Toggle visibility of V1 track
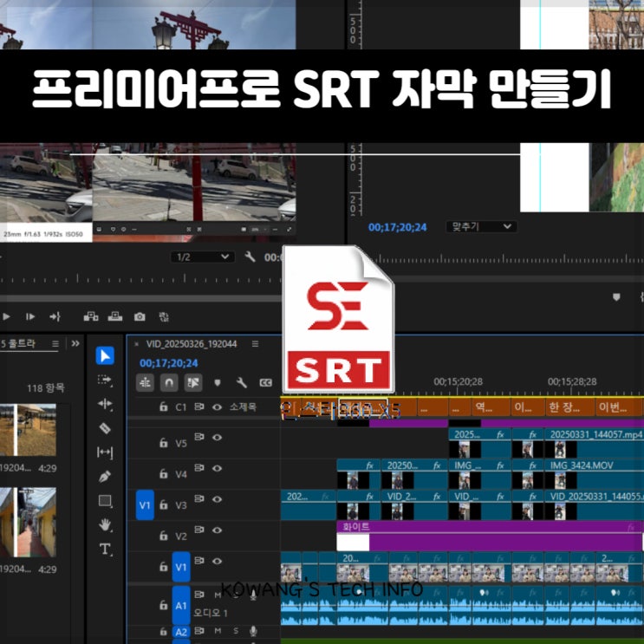The width and height of the screenshot is (644, 644). (x=218, y=561)
